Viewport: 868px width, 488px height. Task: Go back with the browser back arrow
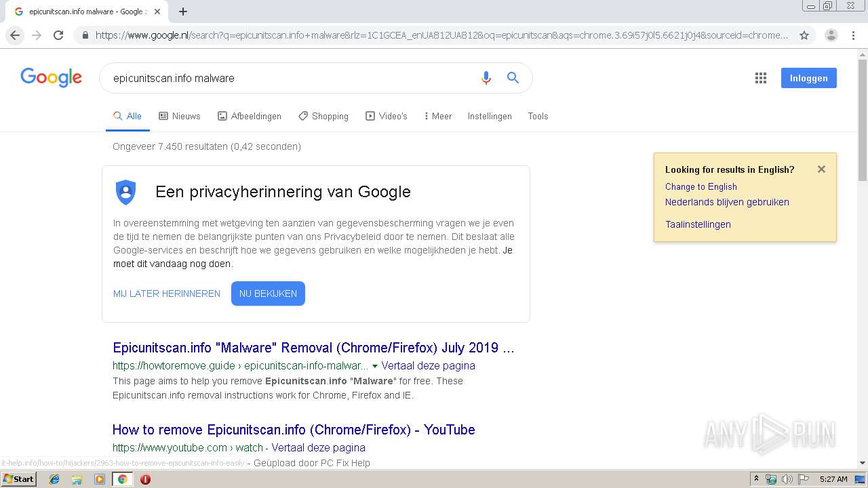[15, 35]
